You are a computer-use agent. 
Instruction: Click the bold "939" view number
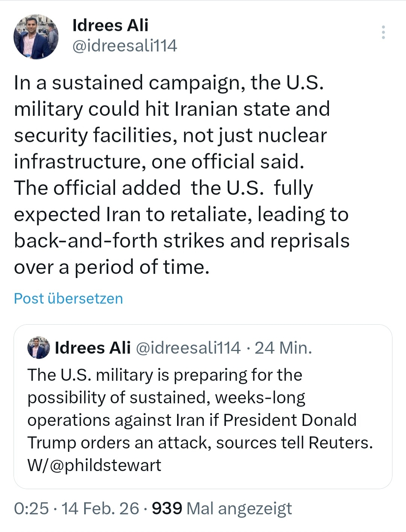click(x=167, y=509)
